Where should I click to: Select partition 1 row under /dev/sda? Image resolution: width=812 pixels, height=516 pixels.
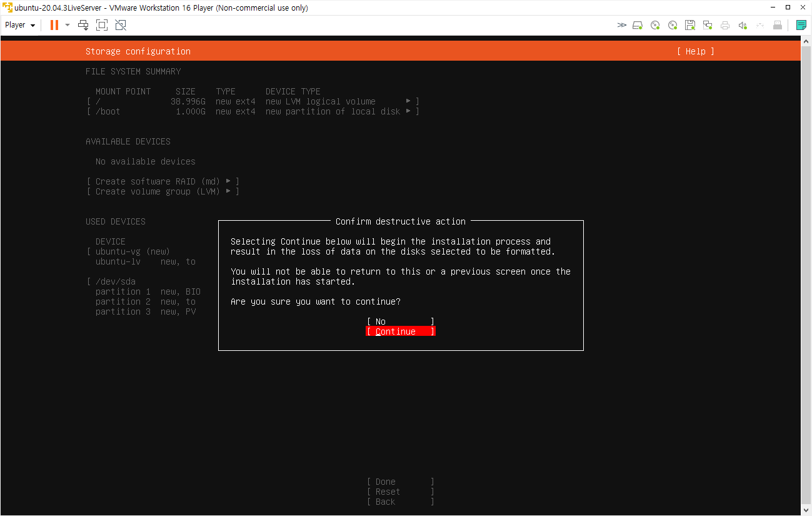(148, 291)
